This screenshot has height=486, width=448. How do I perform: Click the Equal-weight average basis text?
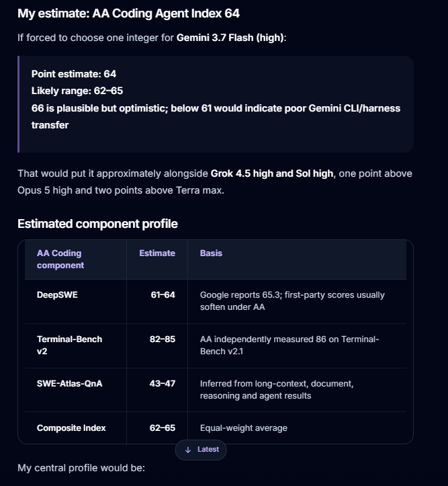point(244,428)
